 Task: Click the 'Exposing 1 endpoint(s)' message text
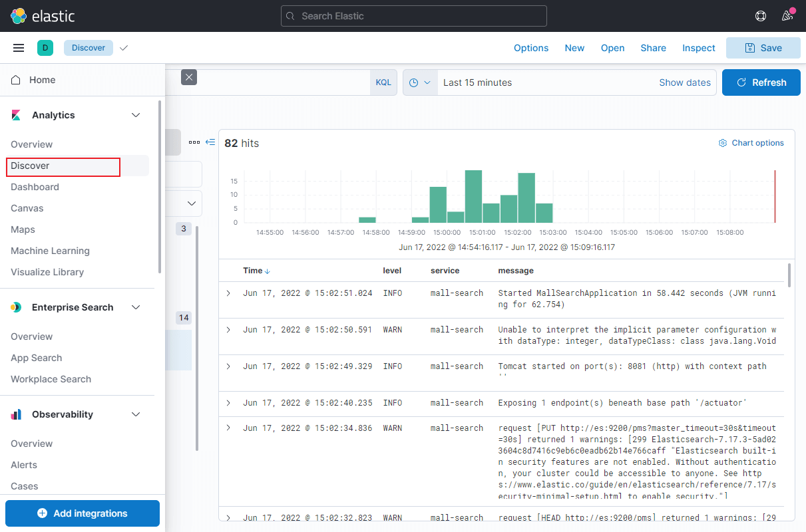click(x=623, y=402)
